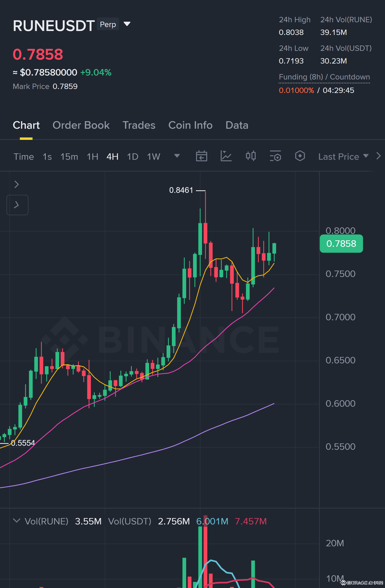Open the chart display settings icon
The image size is (385, 588).
click(275, 156)
